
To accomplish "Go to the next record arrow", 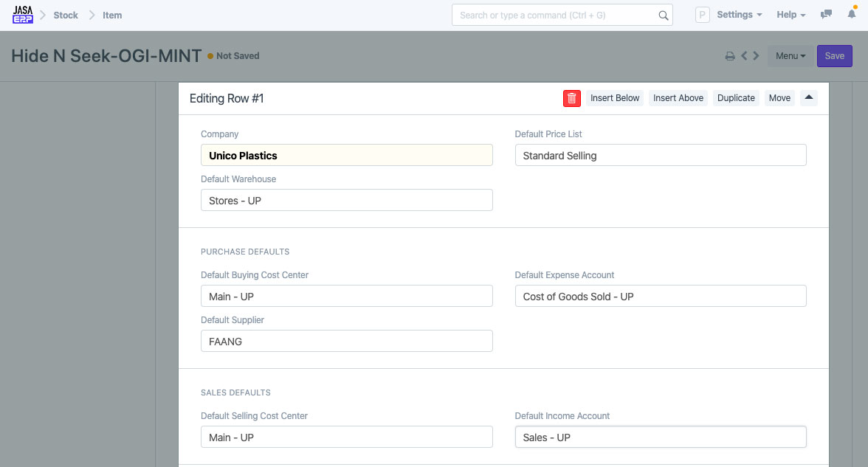I will tap(756, 56).
